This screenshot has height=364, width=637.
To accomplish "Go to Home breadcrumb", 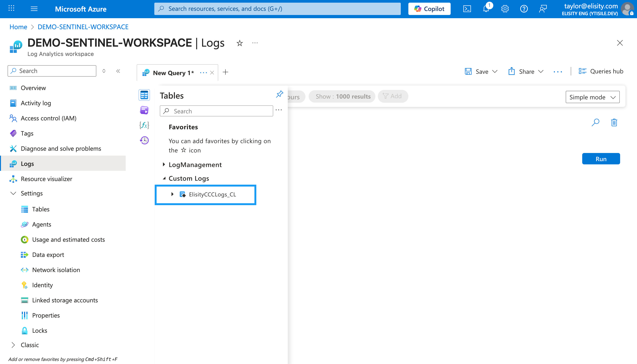I will pyautogui.click(x=18, y=27).
